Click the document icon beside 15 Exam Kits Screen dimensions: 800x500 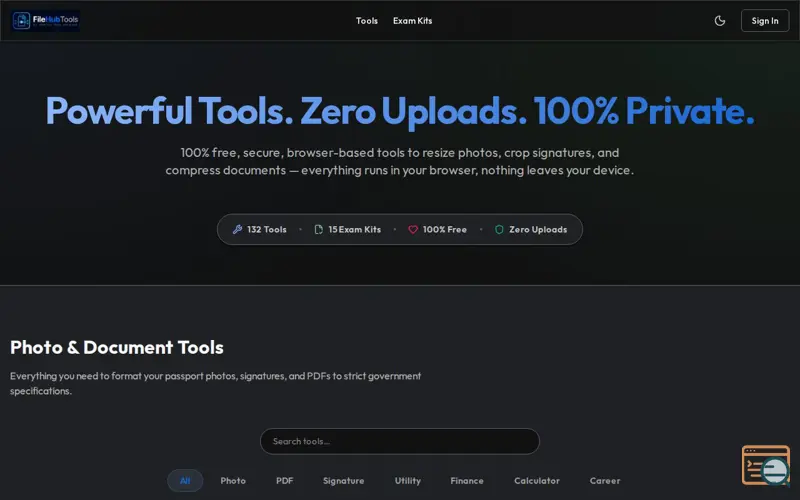click(x=318, y=230)
